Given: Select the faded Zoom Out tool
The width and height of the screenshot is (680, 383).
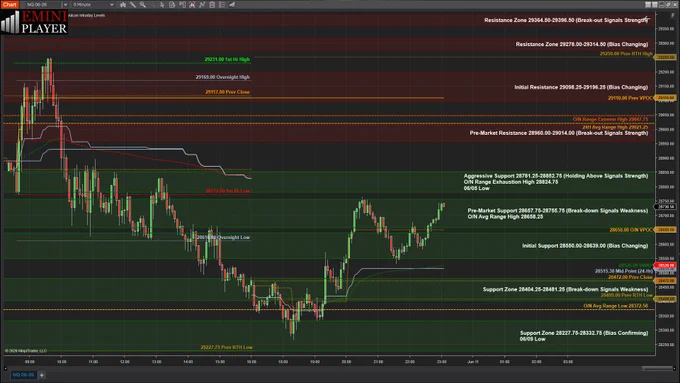Looking at the screenshot, I should coord(152,4).
